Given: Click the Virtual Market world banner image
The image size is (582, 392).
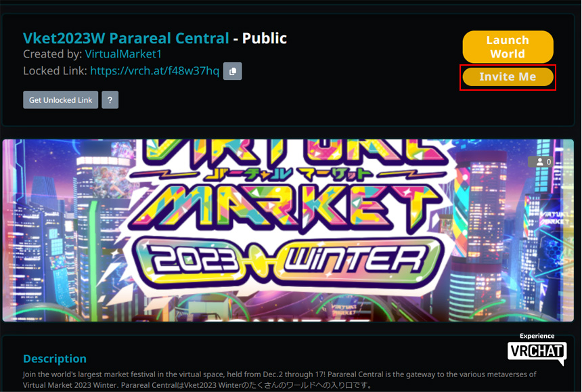Looking at the screenshot, I should tap(288, 230).
